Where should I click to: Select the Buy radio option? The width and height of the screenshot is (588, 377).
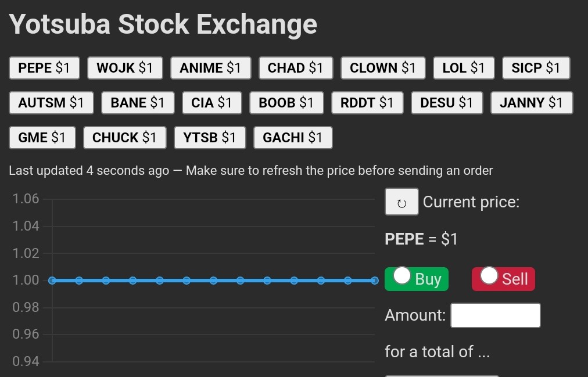point(402,277)
